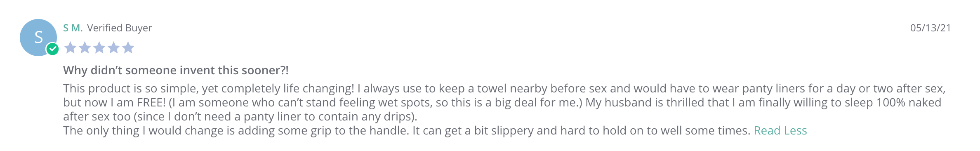This screenshot has height=151, width=980.
Task: Click reviewer name S M.
Action: 73,28
